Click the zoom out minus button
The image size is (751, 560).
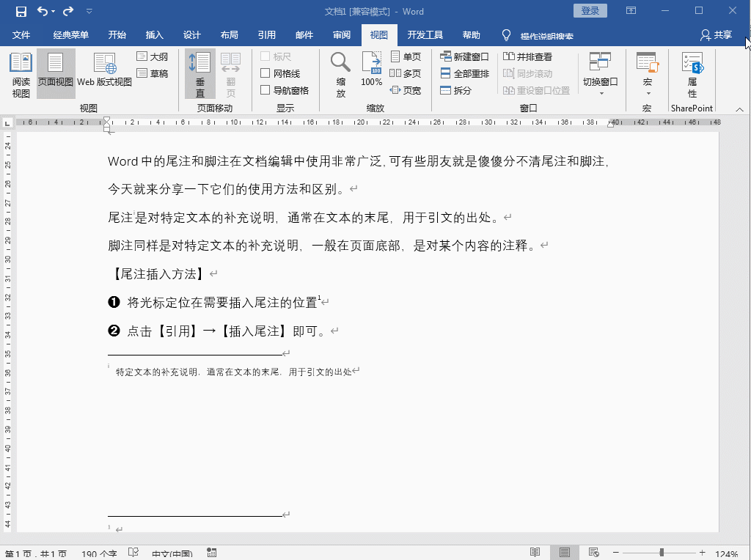coord(616,553)
